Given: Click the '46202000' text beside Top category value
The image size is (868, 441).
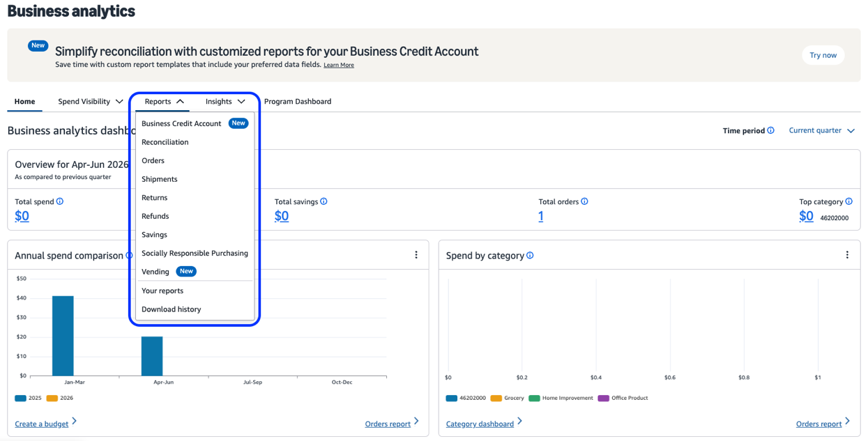Looking at the screenshot, I should 834,218.
